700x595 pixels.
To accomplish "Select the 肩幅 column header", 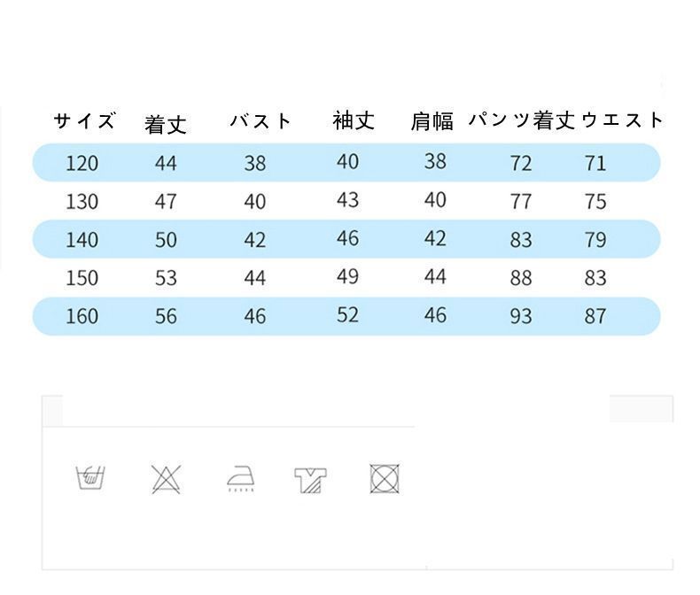I will coord(432,122).
